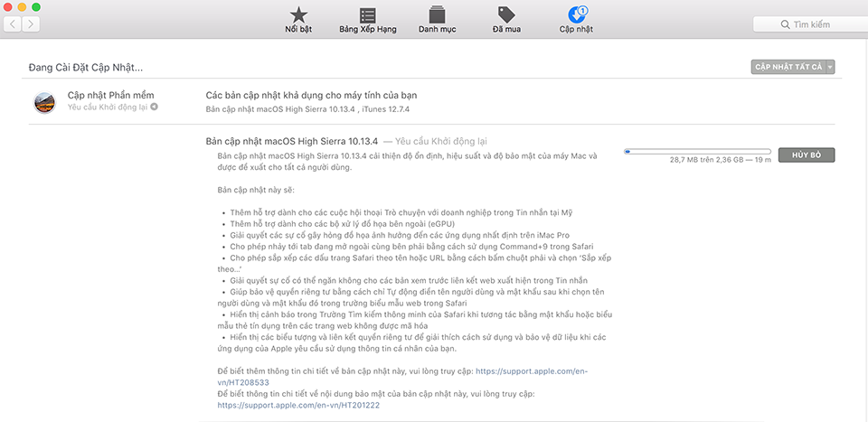Click the yellow minimize window button
Screen dimensions: 868x422
point(22,6)
